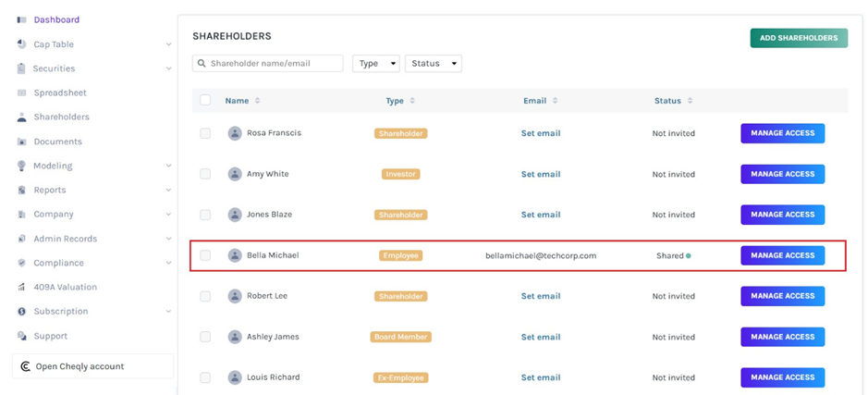The height and width of the screenshot is (395, 868).
Task: Expand the Compliance chevron
Action: (x=168, y=263)
